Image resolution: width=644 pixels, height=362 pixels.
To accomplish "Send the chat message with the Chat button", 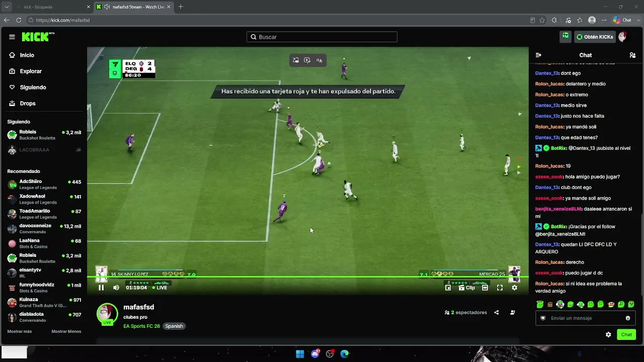I will pos(626,335).
